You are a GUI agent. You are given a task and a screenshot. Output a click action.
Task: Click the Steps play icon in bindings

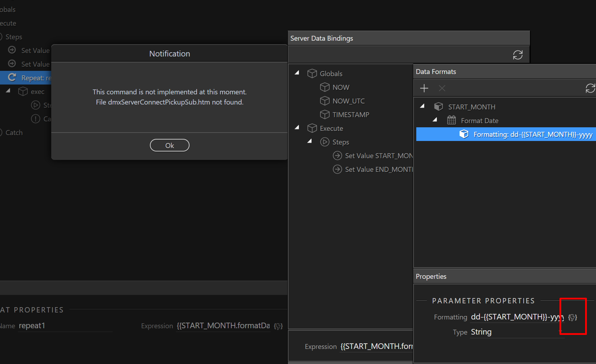coord(325,142)
